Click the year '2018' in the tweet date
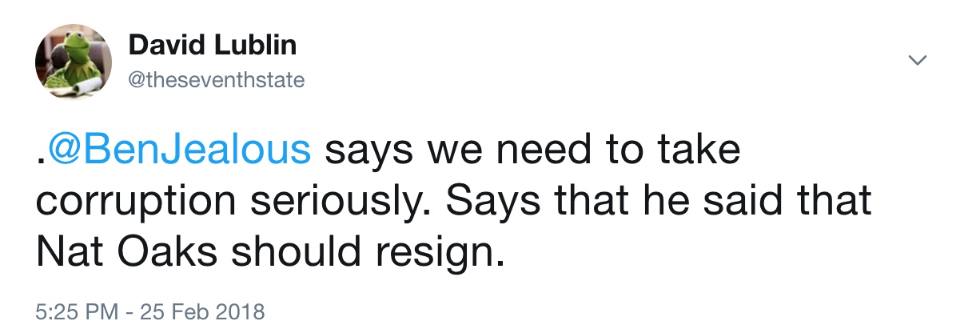 (241, 309)
